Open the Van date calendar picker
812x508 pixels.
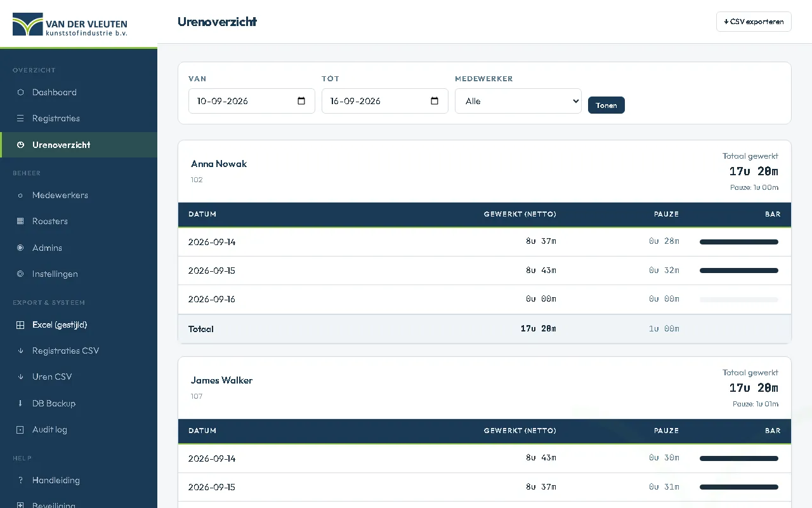click(301, 101)
